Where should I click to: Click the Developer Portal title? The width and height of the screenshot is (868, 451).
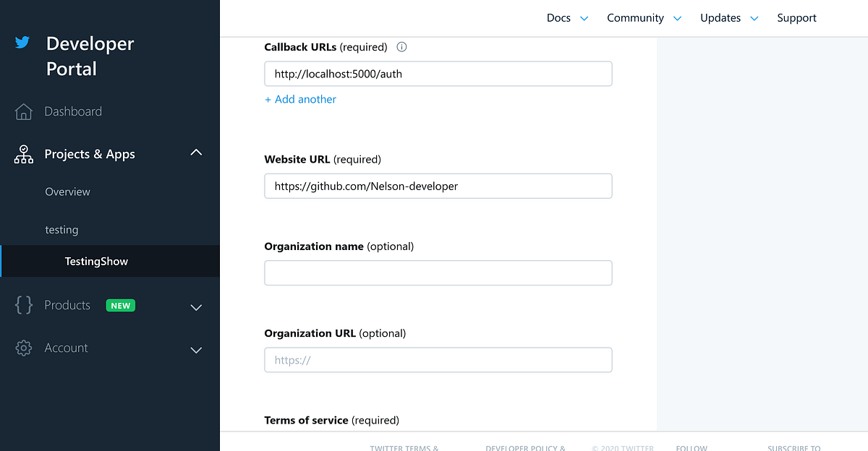pos(90,56)
